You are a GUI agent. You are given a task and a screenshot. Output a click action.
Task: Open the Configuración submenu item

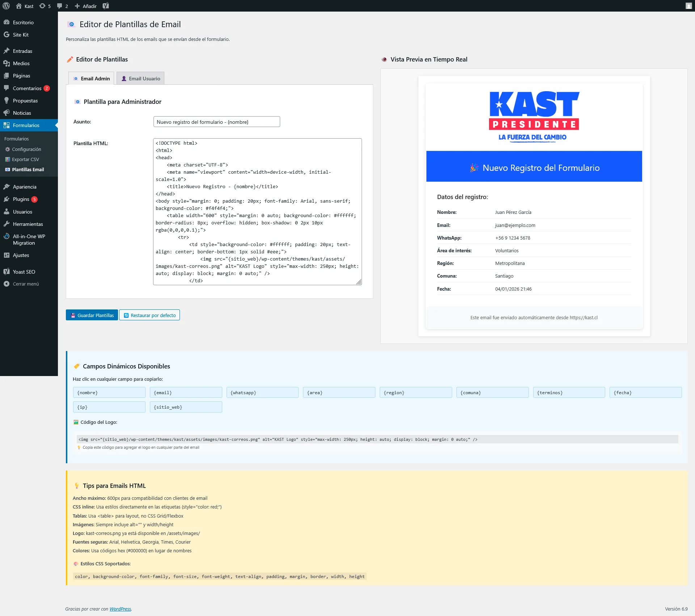pos(26,149)
